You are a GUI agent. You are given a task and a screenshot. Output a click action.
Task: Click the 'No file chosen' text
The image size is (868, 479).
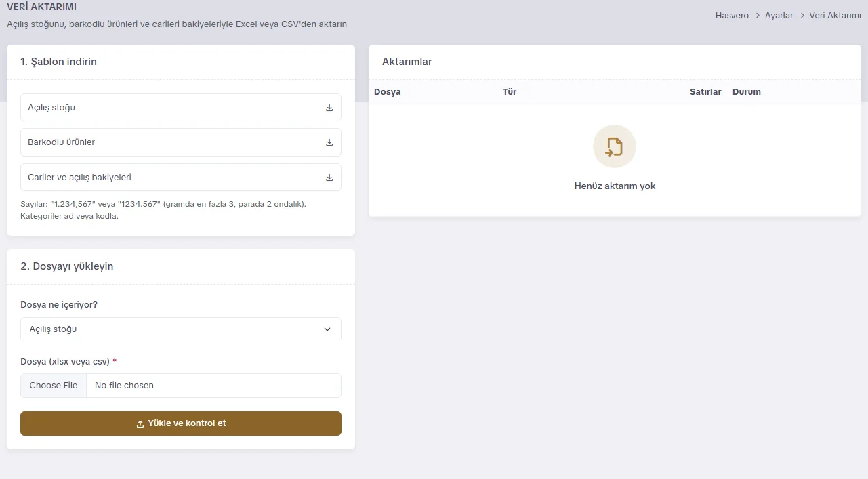124,386
